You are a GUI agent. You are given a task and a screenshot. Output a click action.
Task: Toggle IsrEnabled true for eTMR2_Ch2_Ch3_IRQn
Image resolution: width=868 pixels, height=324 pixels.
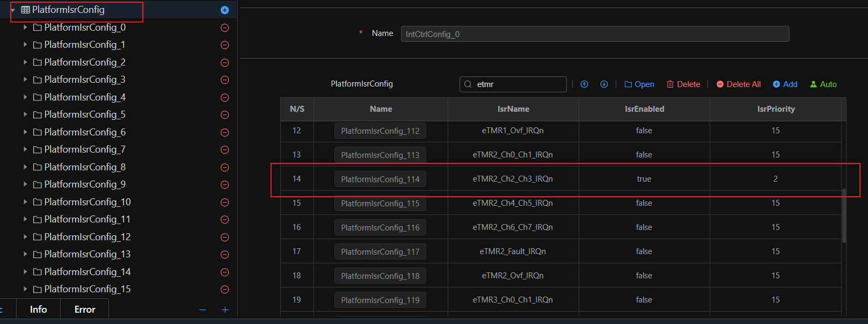[644, 179]
